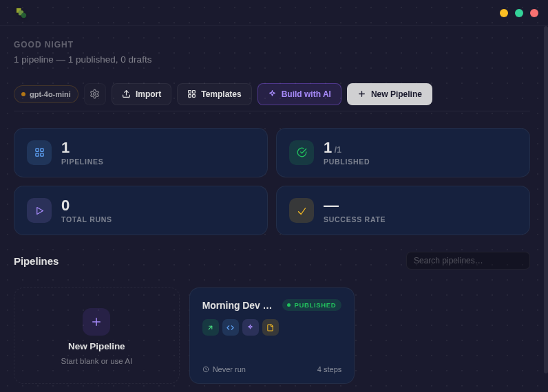Click the red window control dot
548x392 pixels.
tap(534, 13)
